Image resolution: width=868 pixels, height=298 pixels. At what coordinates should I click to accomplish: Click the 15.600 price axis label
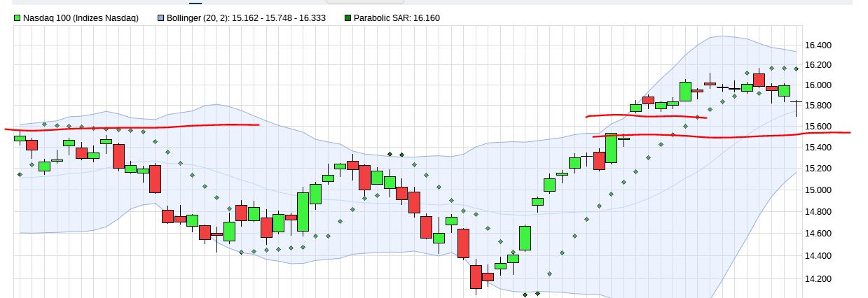[818, 127]
